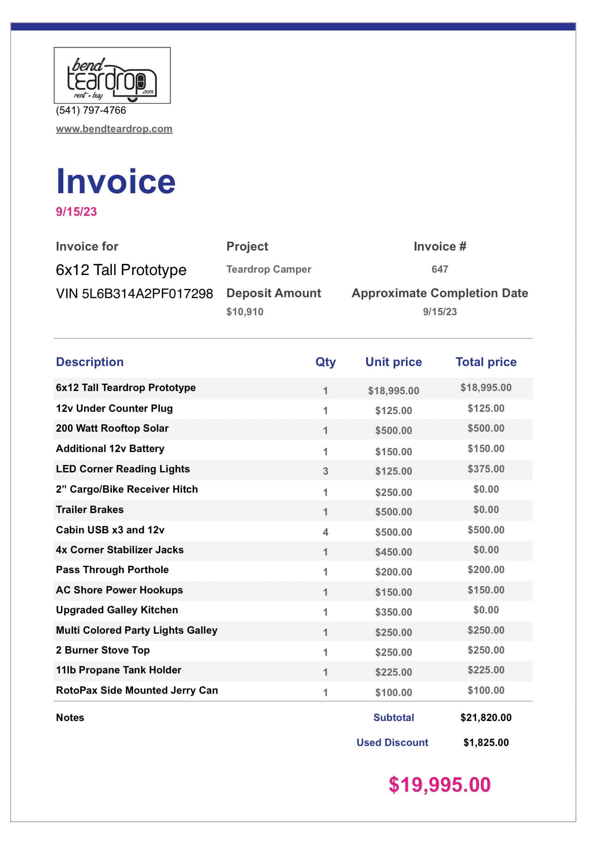
Task: Select the '200 Watt Rooftop Solar' description
Action: [112, 428]
